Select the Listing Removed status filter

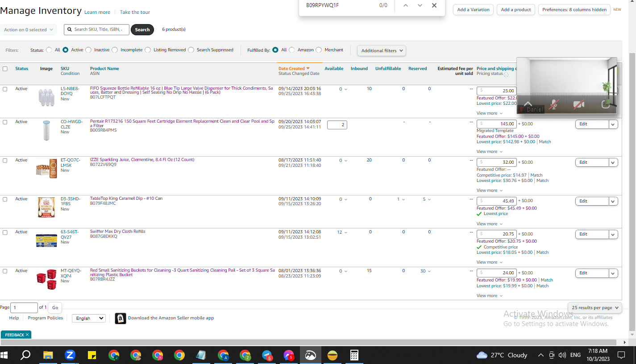click(x=148, y=50)
